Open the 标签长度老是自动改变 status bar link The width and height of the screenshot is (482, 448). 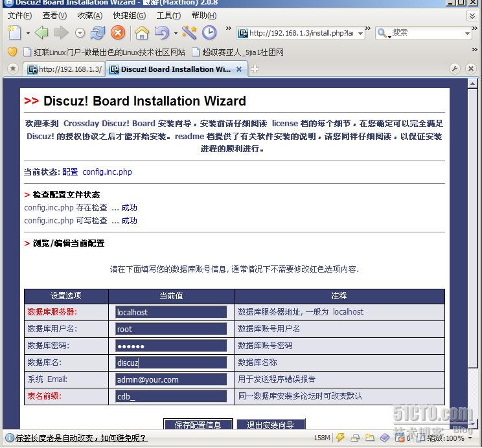[x=81, y=438]
